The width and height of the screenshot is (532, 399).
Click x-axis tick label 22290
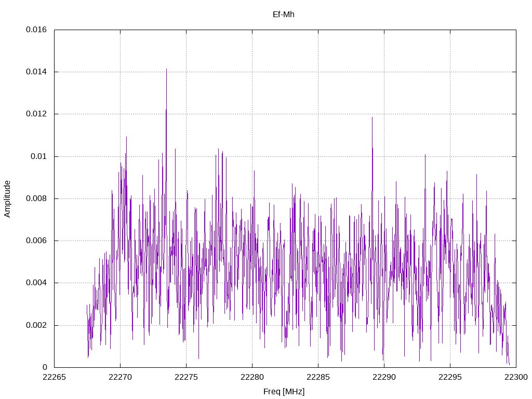[x=384, y=377]
